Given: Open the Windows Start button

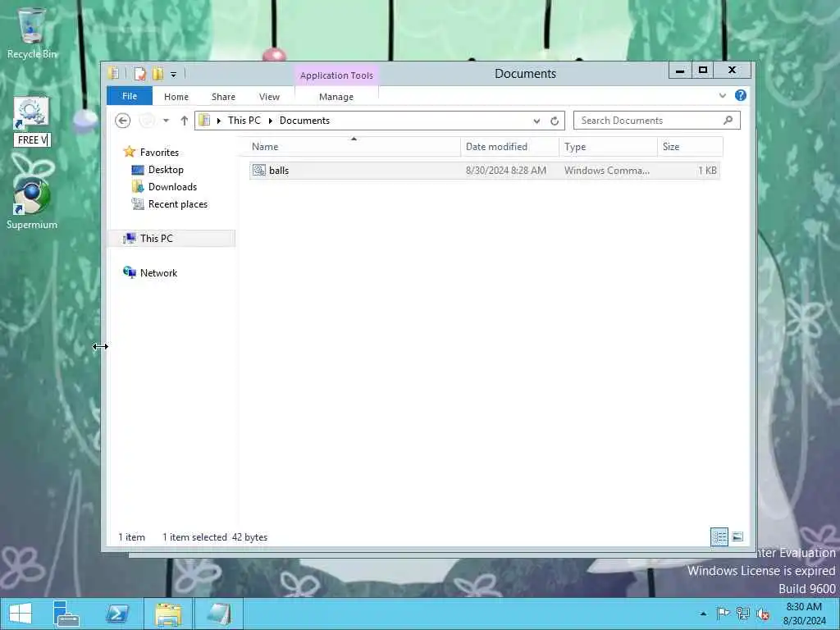Looking at the screenshot, I should [x=21, y=614].
